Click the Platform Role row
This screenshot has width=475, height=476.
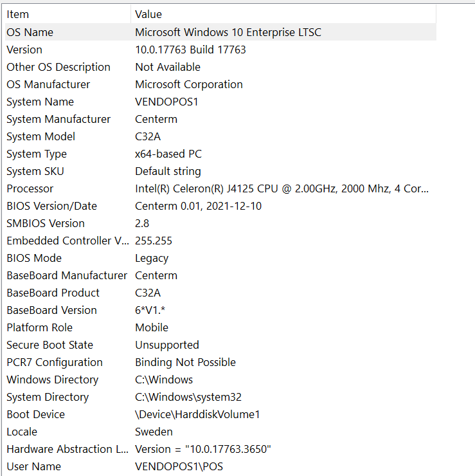pos(41,327)
